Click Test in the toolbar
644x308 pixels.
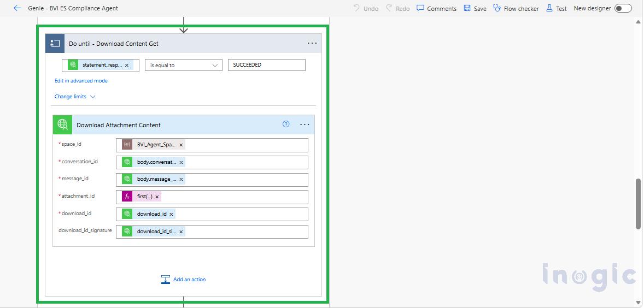pos(557,8)
